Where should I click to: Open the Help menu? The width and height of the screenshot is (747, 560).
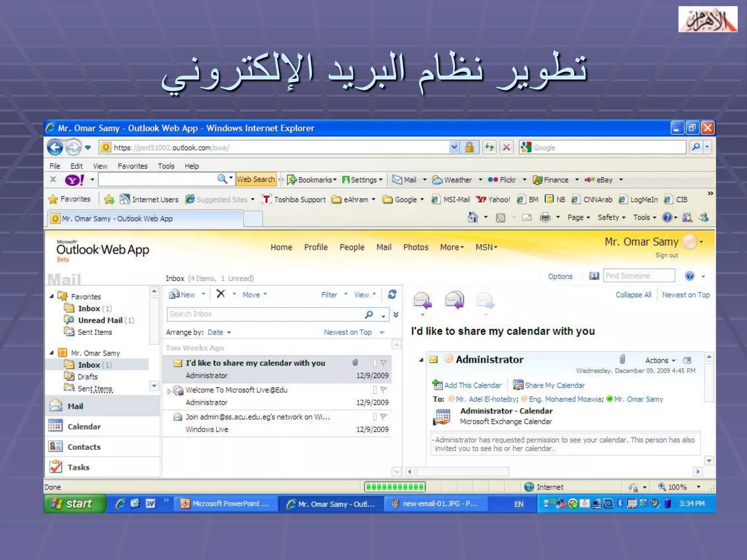tap(191, 166)
